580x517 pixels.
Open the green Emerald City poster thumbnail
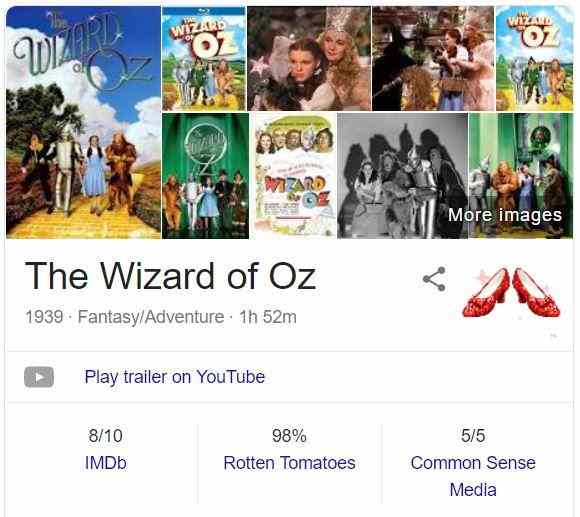tap(205, 176)
